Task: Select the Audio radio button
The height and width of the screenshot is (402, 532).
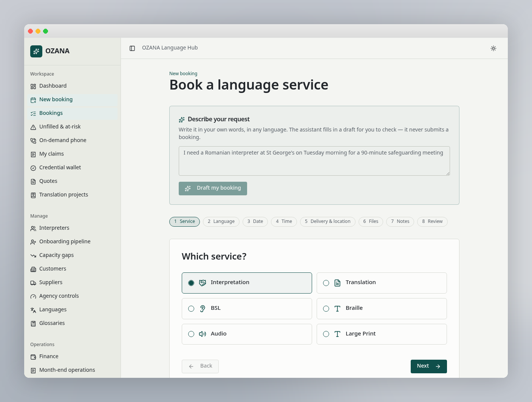Action: [191, 334]
